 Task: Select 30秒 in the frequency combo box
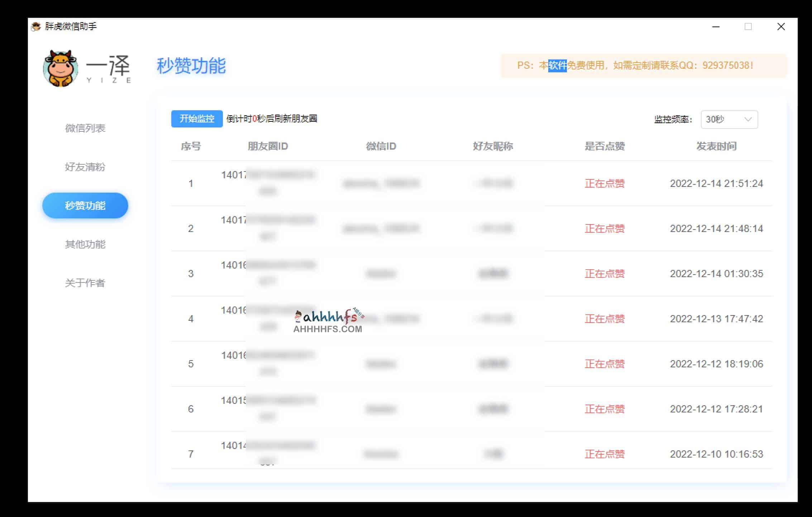pos(720,120)
